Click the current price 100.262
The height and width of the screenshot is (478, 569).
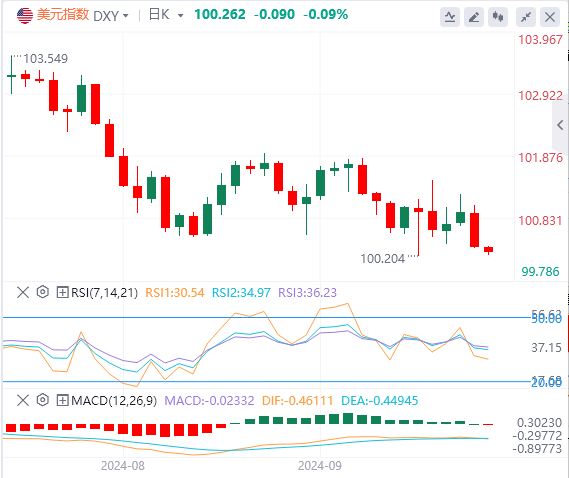(220, 15)
